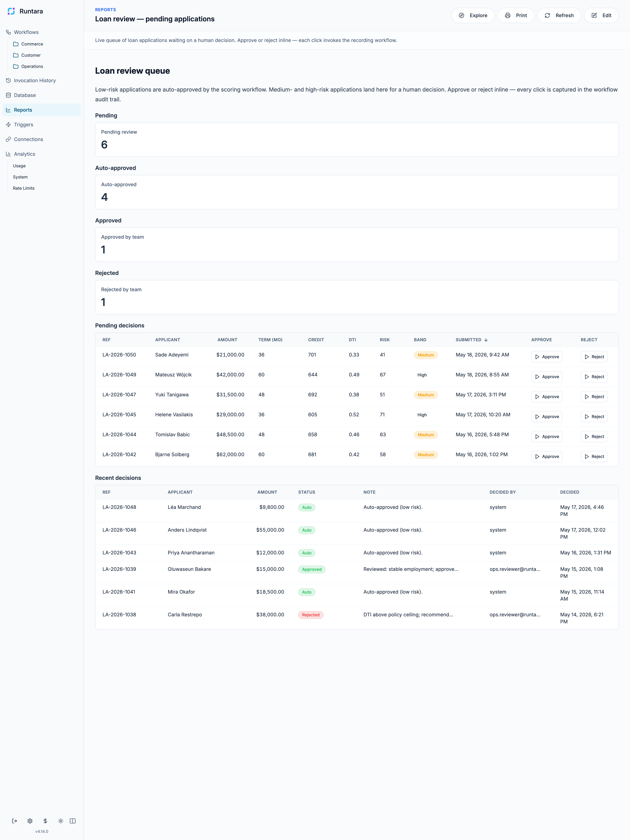Image resolution: width=630 pixels, height=840 pixels.
Task: Open the Connections section
Action: click(x=25, y=139)
